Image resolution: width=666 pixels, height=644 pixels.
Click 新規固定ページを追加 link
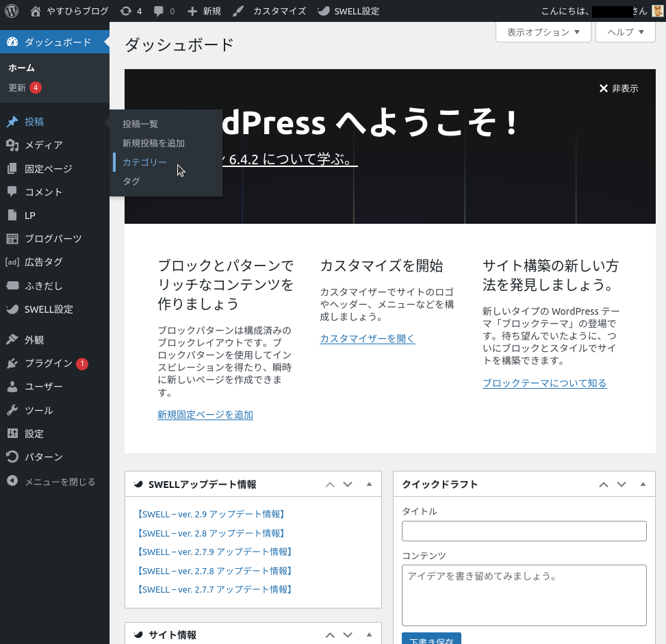[x=205, y=415]
